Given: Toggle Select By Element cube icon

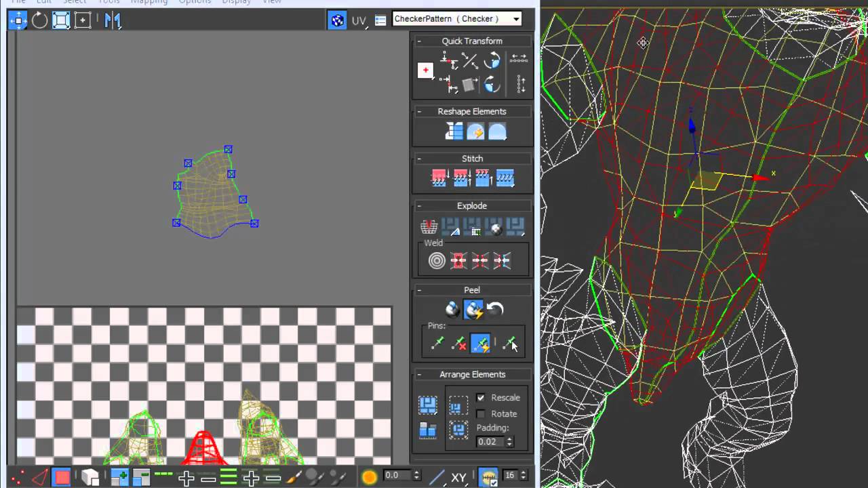Looking at the screenshot, I should pos(90,478).
